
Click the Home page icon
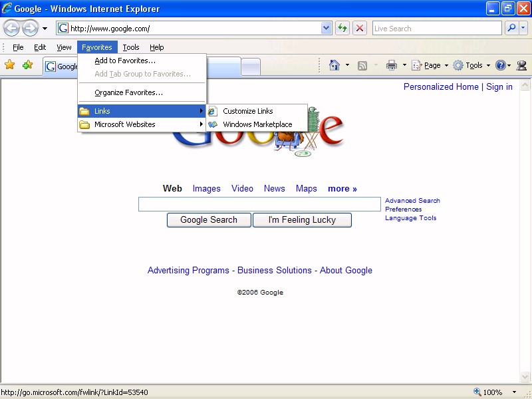click(334, 65)
